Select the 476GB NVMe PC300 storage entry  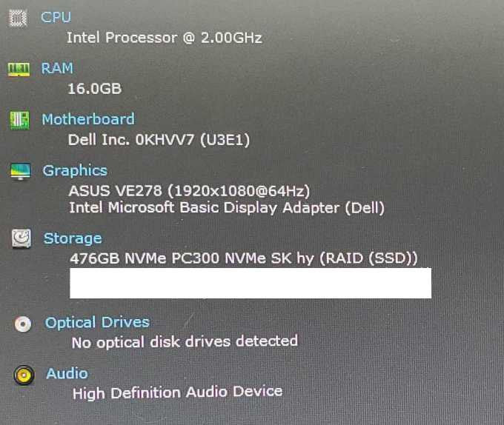[244, 258]
